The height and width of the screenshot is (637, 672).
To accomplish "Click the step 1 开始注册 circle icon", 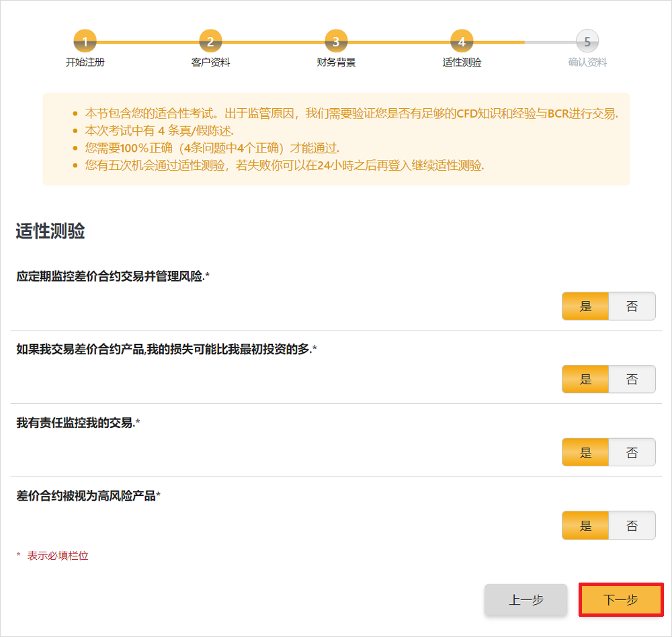I will coord(85,40).
